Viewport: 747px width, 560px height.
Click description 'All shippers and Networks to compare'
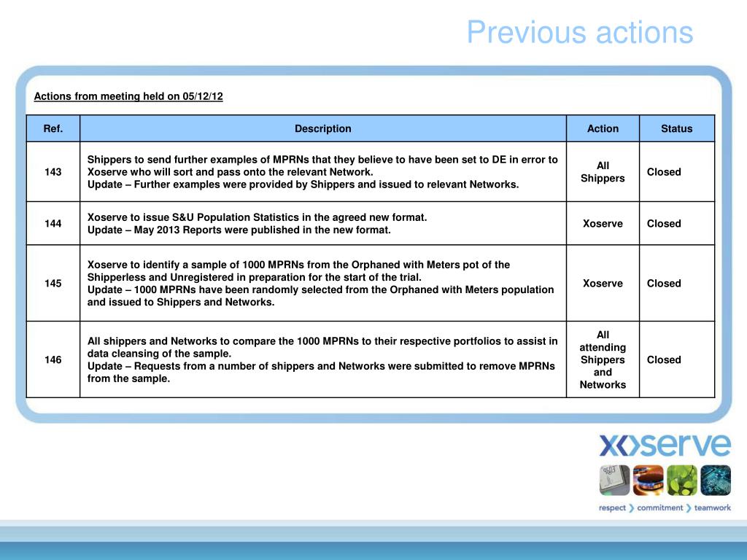coord(322,359)
